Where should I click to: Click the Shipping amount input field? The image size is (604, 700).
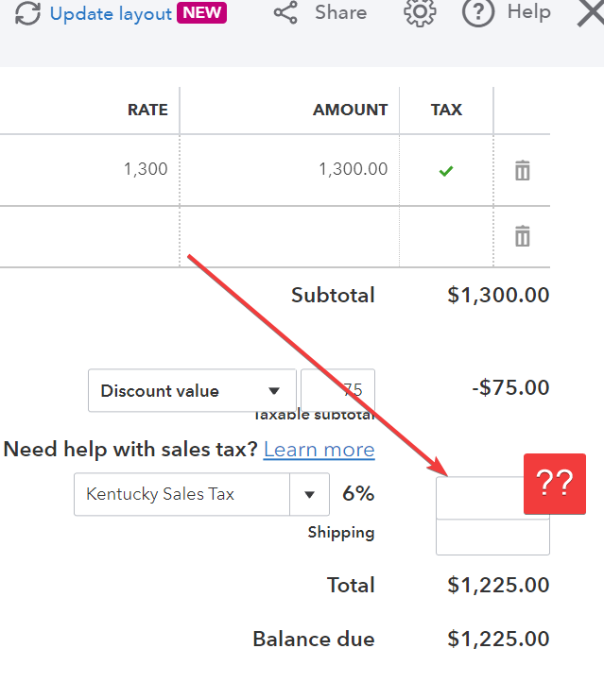click(492, 538)
